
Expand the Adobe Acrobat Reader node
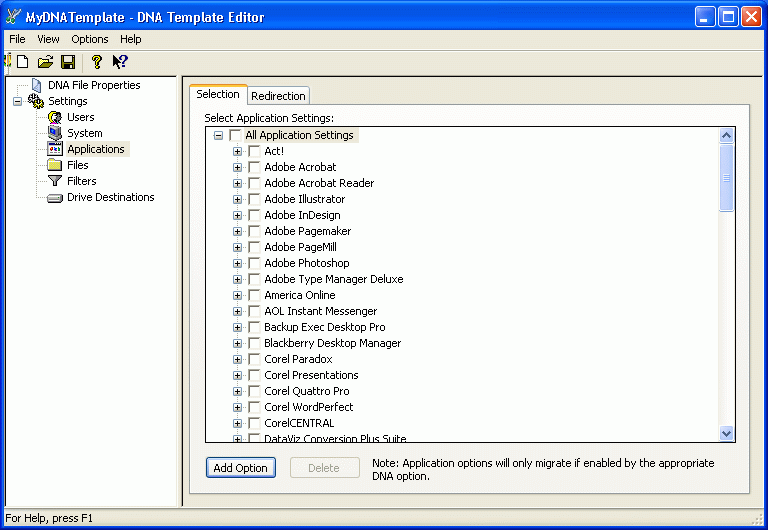coord(238,183)
